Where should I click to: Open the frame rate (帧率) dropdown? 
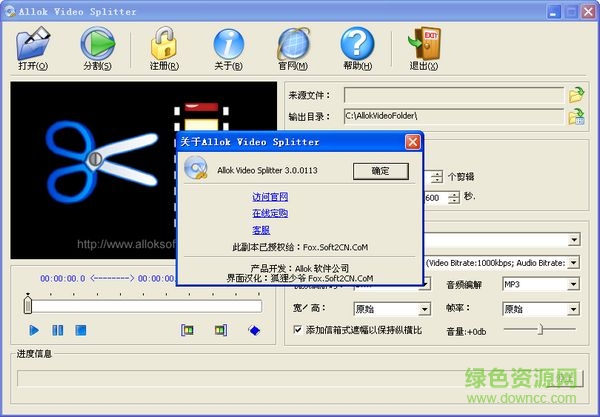tap(574, 309)
